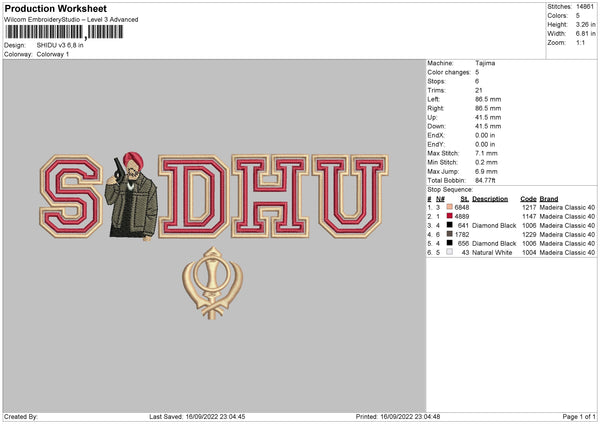The width and height of the screenshot is (600, 424).
Task: Click the SIDHU lettering embroidery preview
Action: point(214,196)
